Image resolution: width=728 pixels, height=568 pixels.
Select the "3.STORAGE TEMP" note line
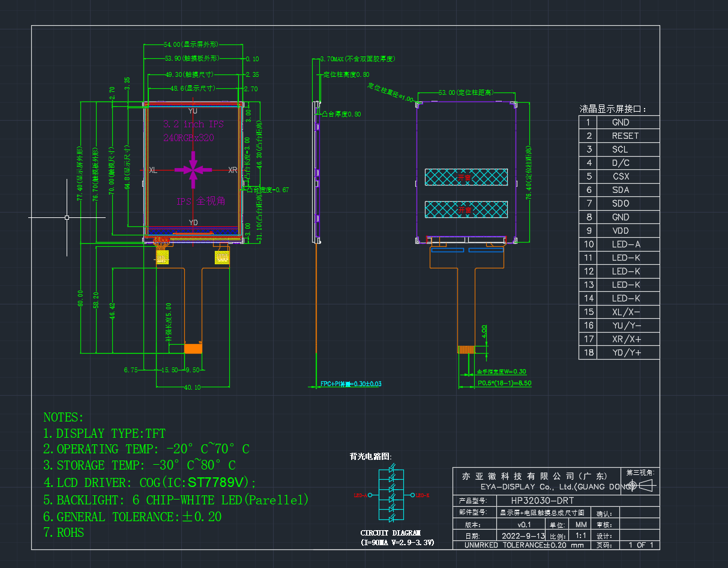click(x=139, y=465)
